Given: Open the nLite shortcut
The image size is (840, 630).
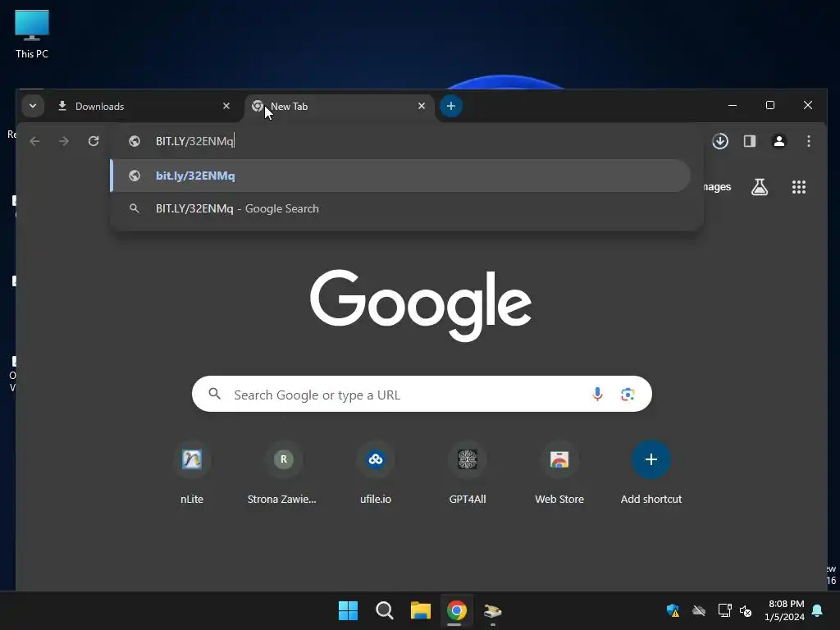Looking at the screenshot, I should [x=192, y=473].
